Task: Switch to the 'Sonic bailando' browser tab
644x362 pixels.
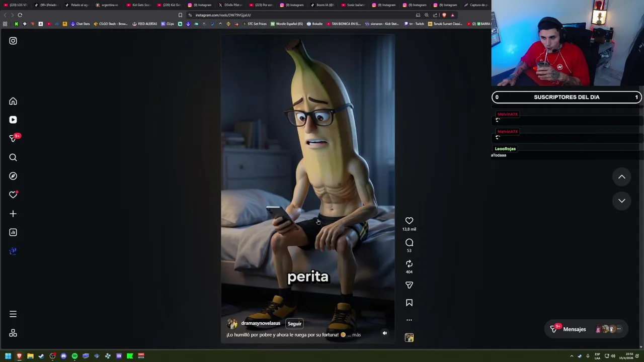Action: (355, 5)
